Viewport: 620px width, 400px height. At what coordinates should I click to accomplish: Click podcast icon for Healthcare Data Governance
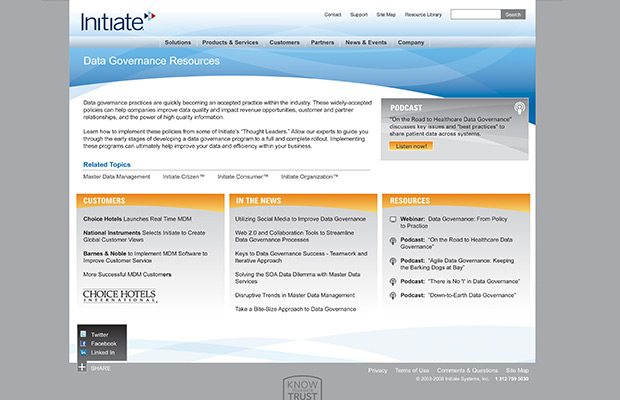(393, 240)
